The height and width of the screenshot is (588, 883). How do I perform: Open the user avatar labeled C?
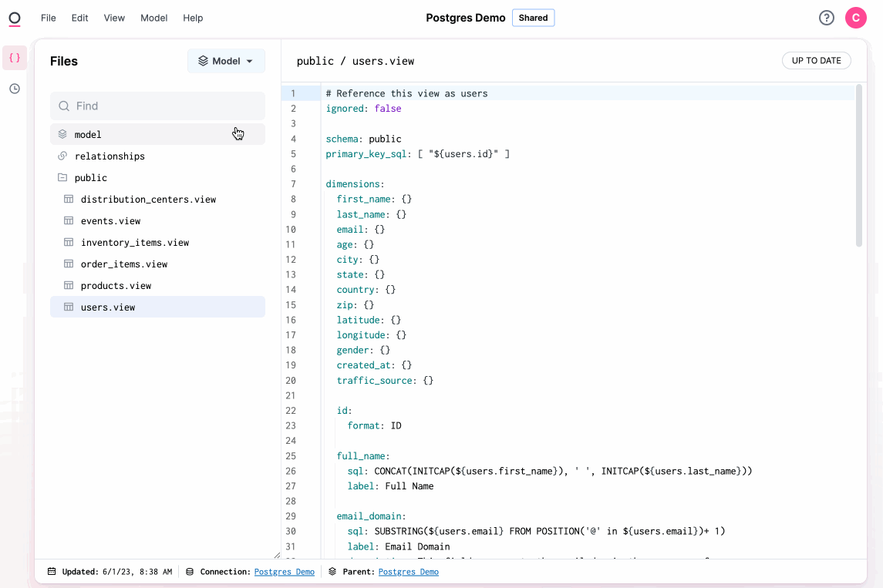click(855, 18)
